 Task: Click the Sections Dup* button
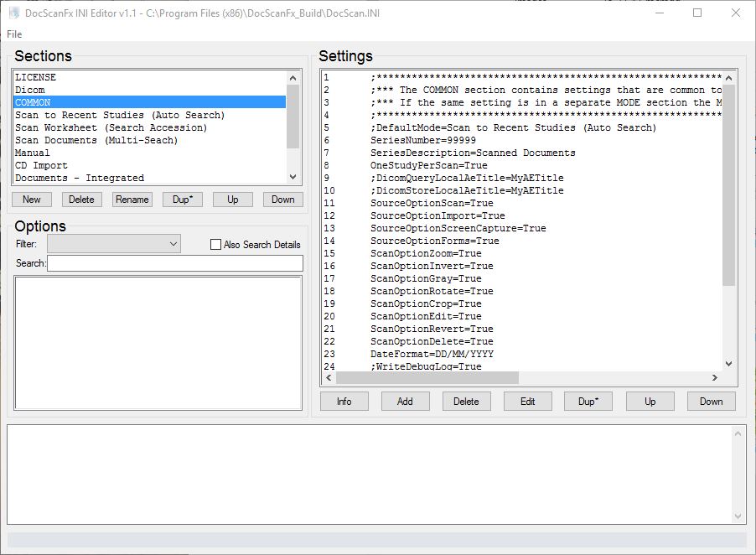tap(182, 200)
